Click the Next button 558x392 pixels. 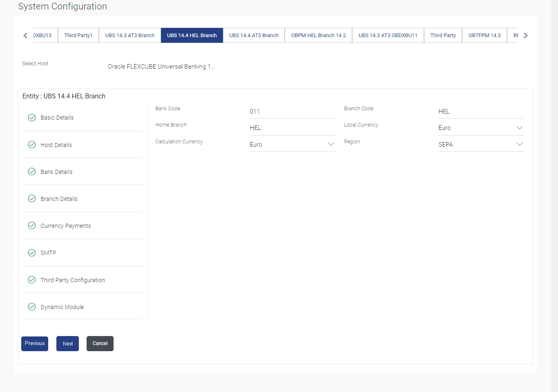pyautogui.click(x=68, y=343)
